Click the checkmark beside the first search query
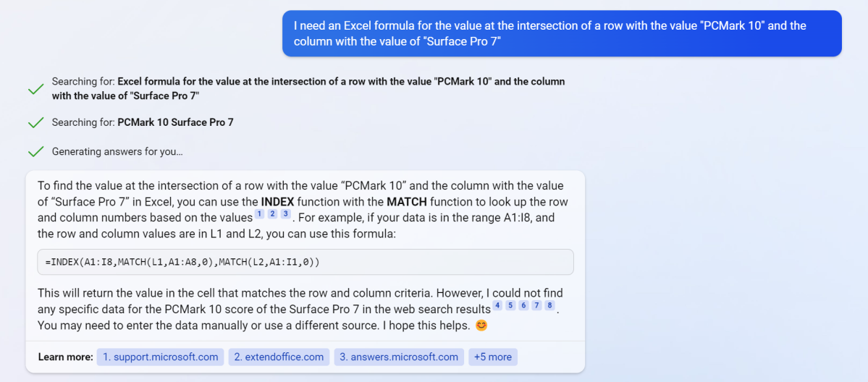 pyautogui.click(x=35, y=89)
